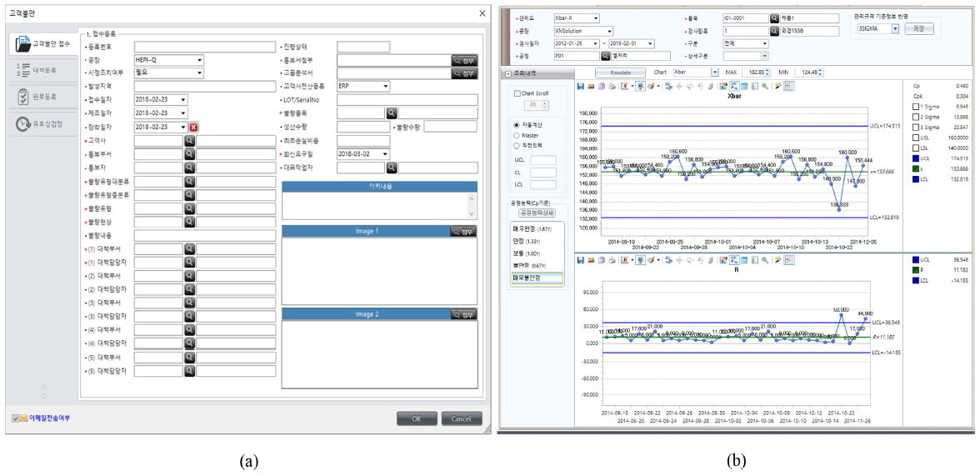Open lookup for 불량품목 field
Screen dimensions: 980x476
point(391,113)
